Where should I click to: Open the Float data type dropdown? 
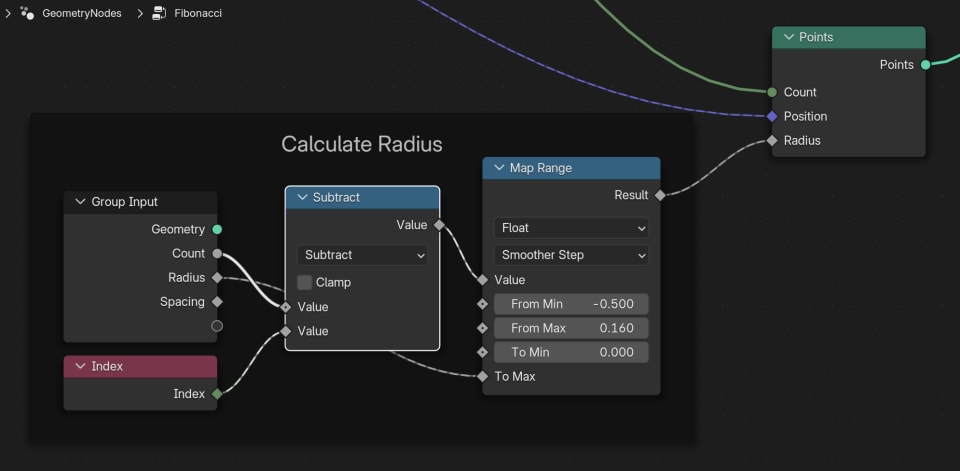(571, 228)
